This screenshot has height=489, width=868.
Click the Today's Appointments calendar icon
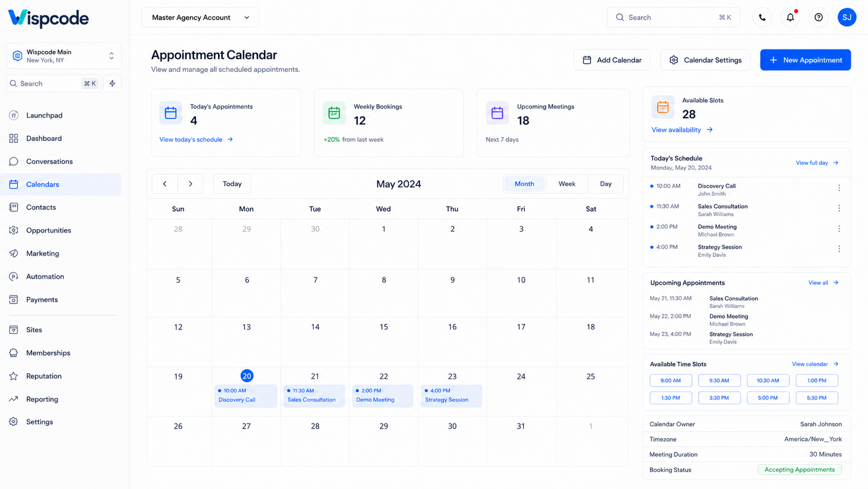171,113
